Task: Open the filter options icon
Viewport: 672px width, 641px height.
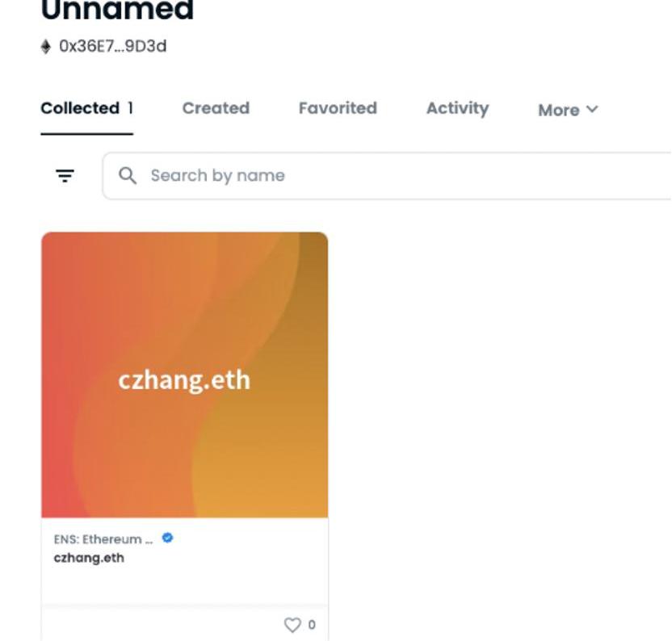Action: 65,175
